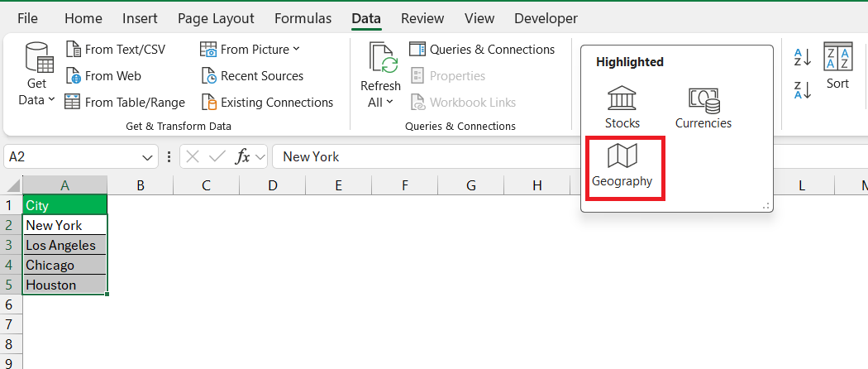Choose From Web data source
Image resolution: width=868 pixels, height=369 pixels.
point(103,76)
